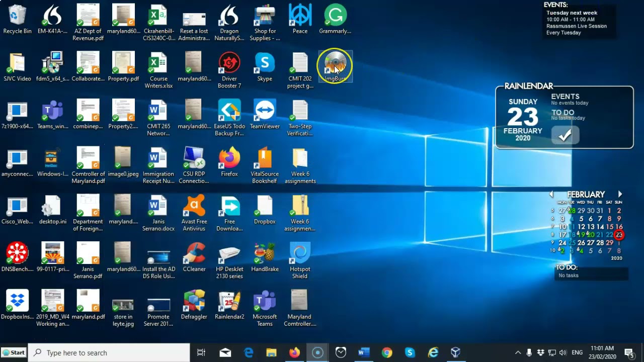Select Janis Serrano.docx Word document
The width and height of the screenshot is (644, 362).
tap(159, 213)
